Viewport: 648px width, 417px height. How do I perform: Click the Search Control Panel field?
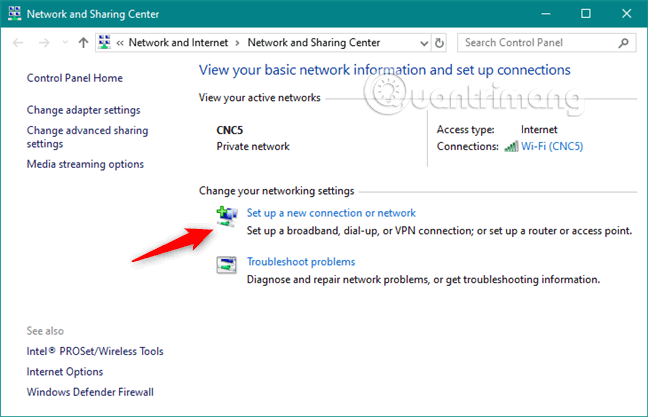(x=537, y=43)
